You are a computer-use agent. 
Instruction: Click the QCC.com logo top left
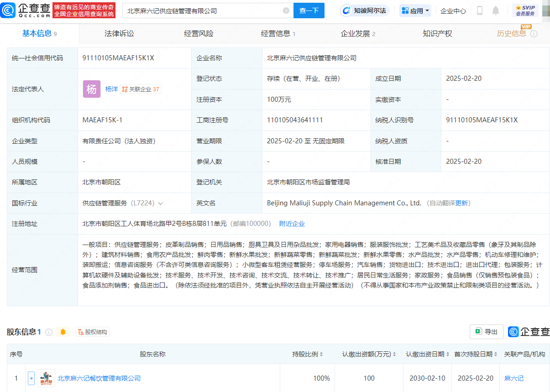point(26,10)
